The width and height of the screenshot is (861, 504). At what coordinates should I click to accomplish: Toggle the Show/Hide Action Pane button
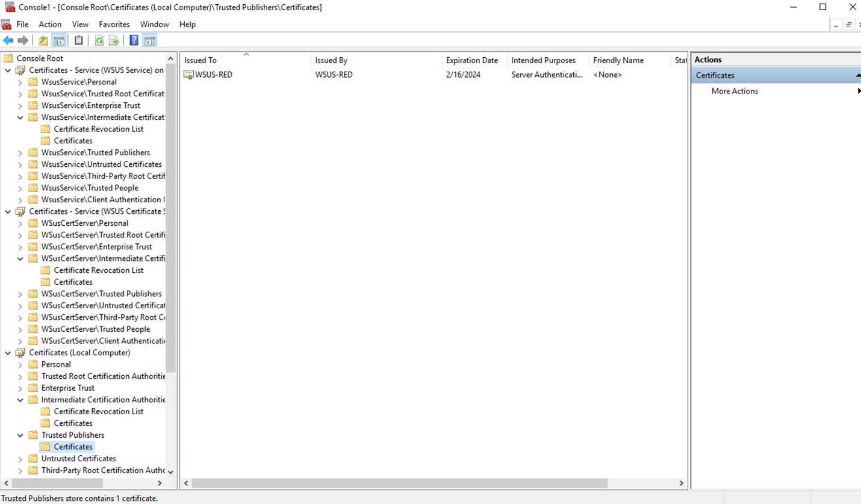coord(150,40)
